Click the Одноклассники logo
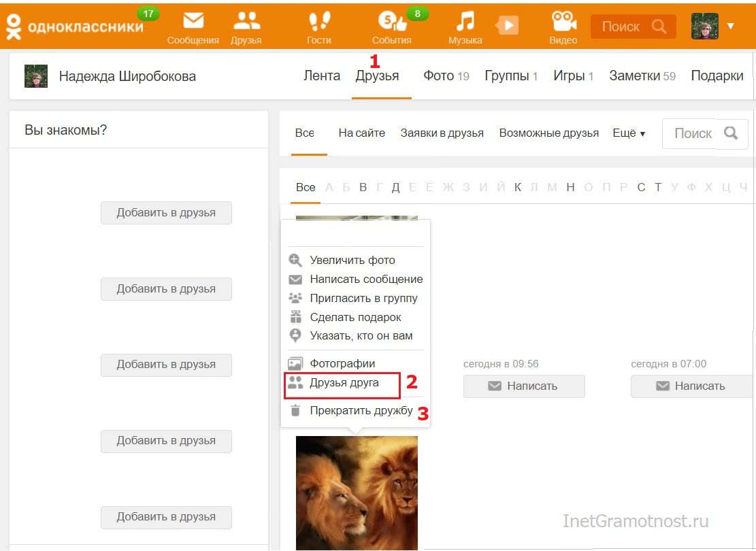The height and width of the screenshot is (551, 756). [75, 27]
